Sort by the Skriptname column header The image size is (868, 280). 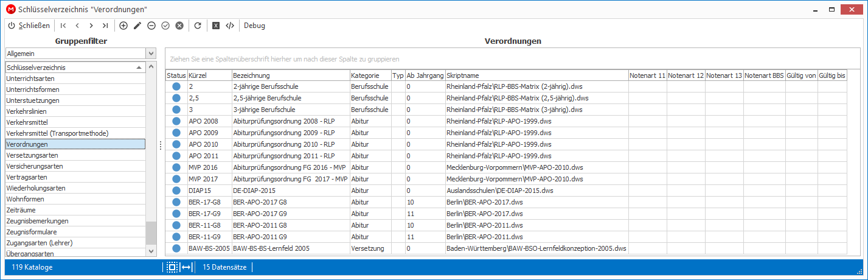pos(536,75)
